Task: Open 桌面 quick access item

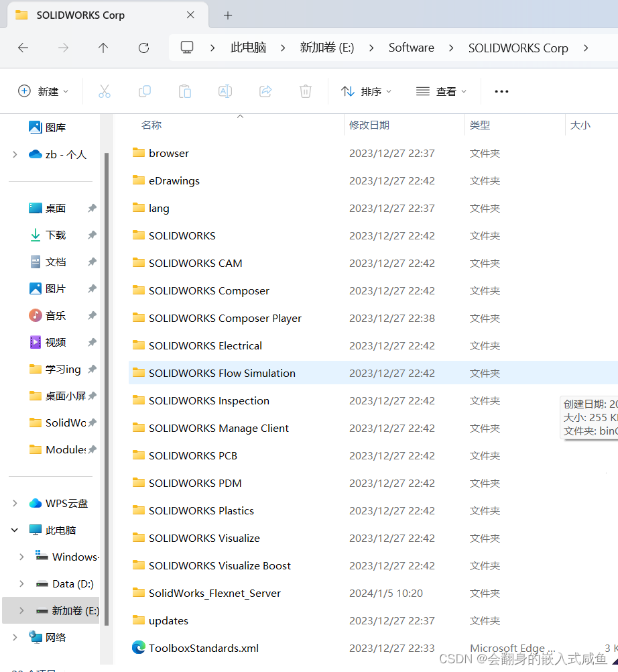Action: click(x=47, y=209)
